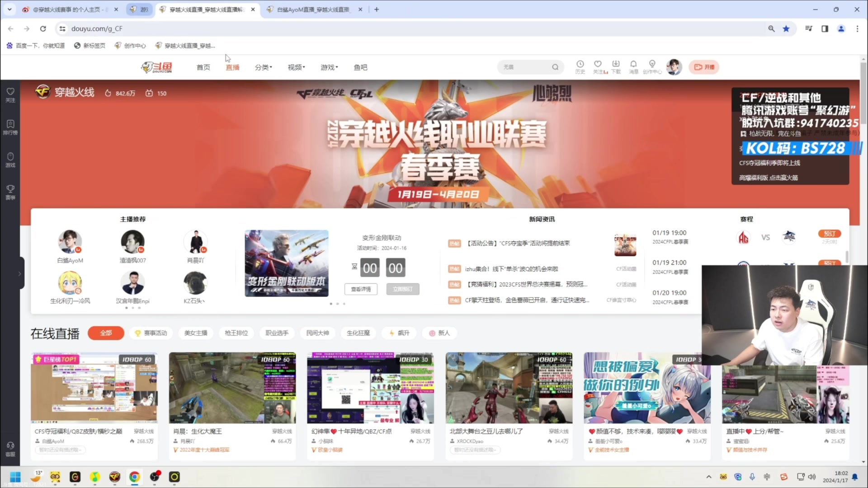868x488 pixels.
Task: Open 客服 headset in the left sidebar
Action: coord(10,449)
